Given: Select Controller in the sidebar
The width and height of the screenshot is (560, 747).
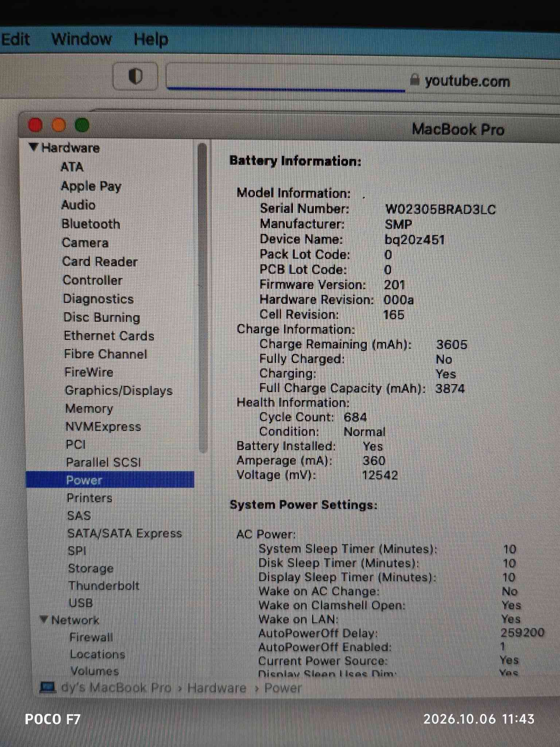Looking at the screenshot, I should click(x=93, y=280).
